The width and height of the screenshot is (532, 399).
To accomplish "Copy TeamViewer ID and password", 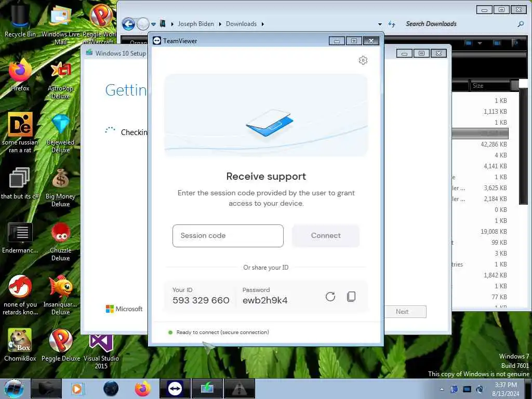I will pos(351,297).
